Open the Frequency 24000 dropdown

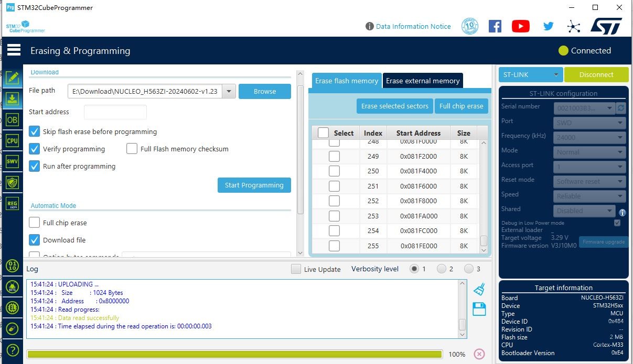click(x=590, y=137)
